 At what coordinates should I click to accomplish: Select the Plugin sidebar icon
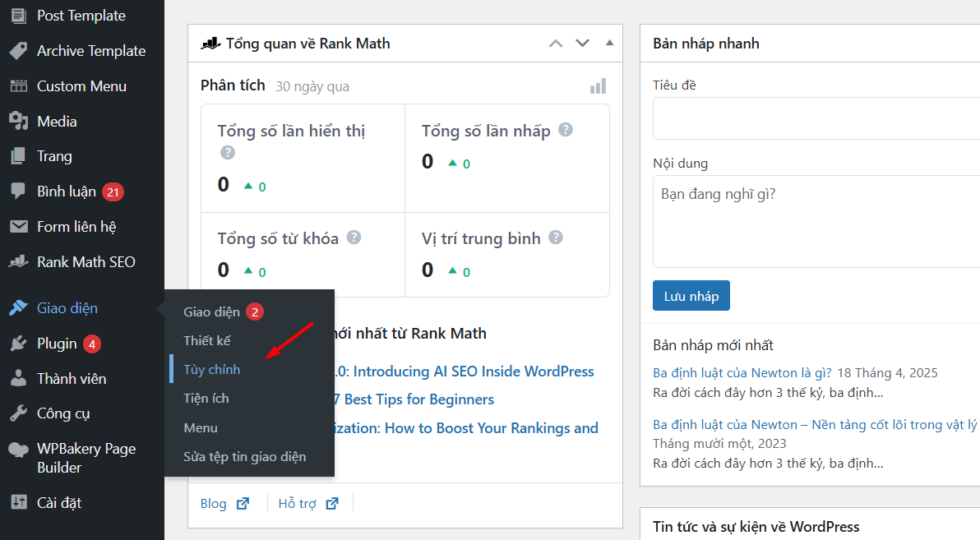point(18,343)
